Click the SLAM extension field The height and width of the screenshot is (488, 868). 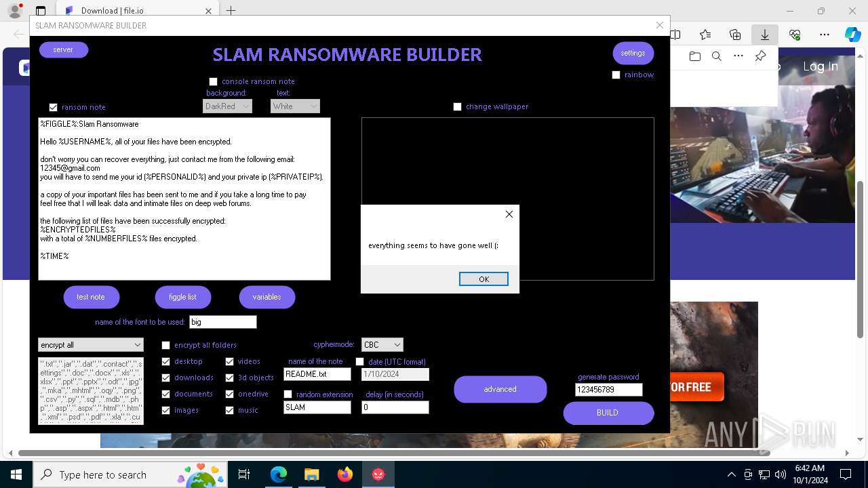point(317,407)
